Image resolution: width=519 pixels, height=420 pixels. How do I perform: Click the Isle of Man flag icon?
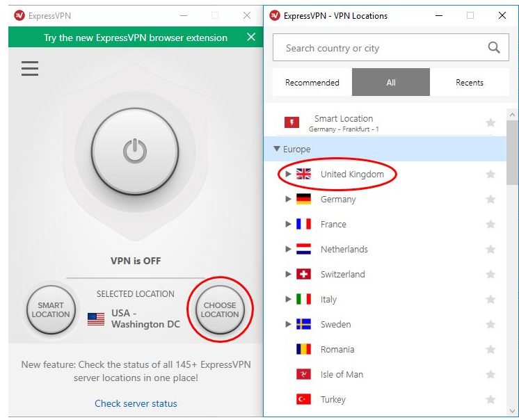click(x=303, y=374)
